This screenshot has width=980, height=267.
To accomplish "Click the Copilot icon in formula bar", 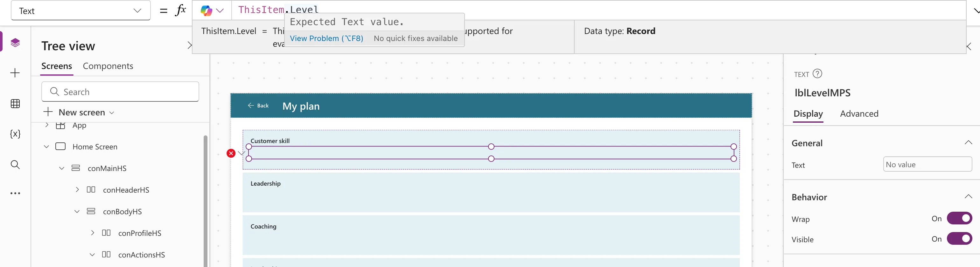I will click(206, 10).
